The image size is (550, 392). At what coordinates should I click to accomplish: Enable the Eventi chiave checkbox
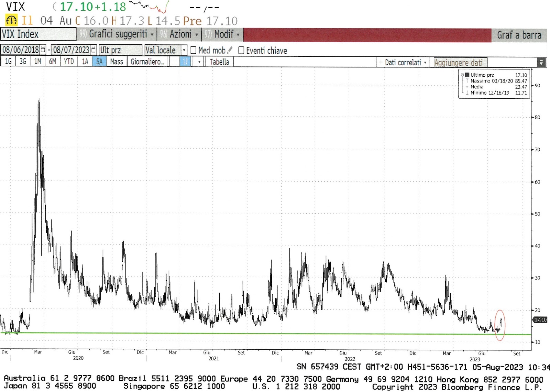pos(241,51)
